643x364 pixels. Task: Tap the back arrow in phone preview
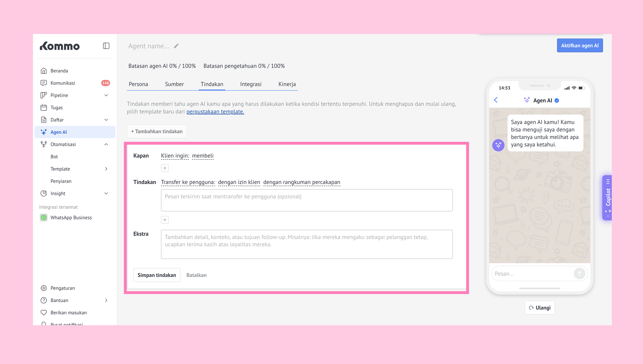(x=496, y=100)
